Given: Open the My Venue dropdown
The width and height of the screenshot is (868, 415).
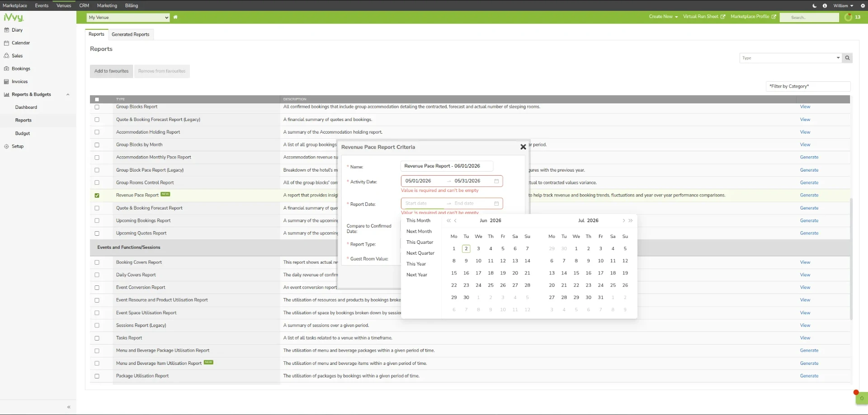Looking at the screenshot, I should coord(128,18).
